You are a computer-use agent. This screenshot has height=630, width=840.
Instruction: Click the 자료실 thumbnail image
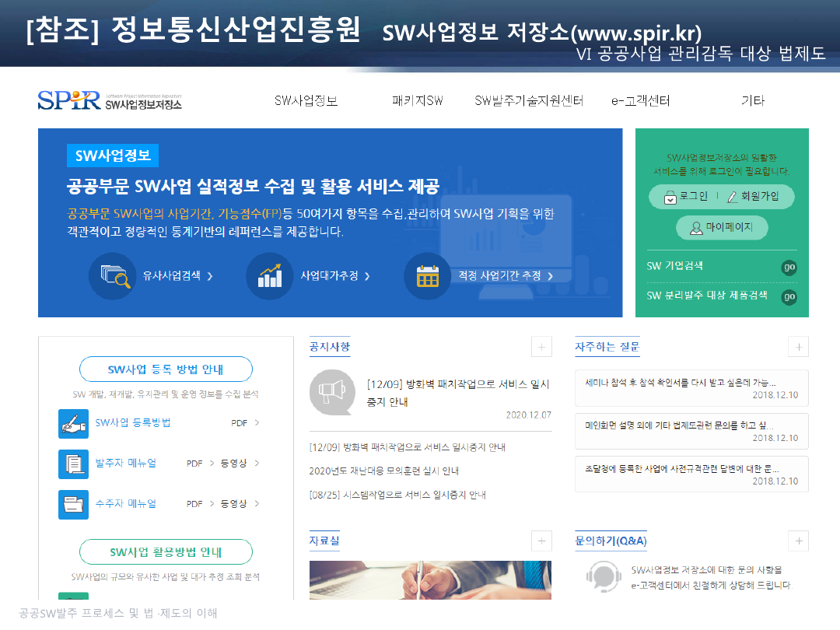point(430,579)
